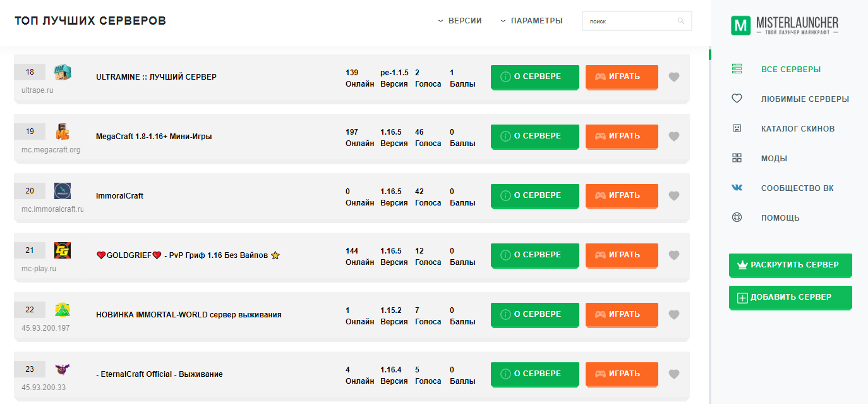Image resolution: width=868 pixels, height=404 pixels.
Task: Favorite the MegaCraft server with heart
Action: tap(674, 137)
